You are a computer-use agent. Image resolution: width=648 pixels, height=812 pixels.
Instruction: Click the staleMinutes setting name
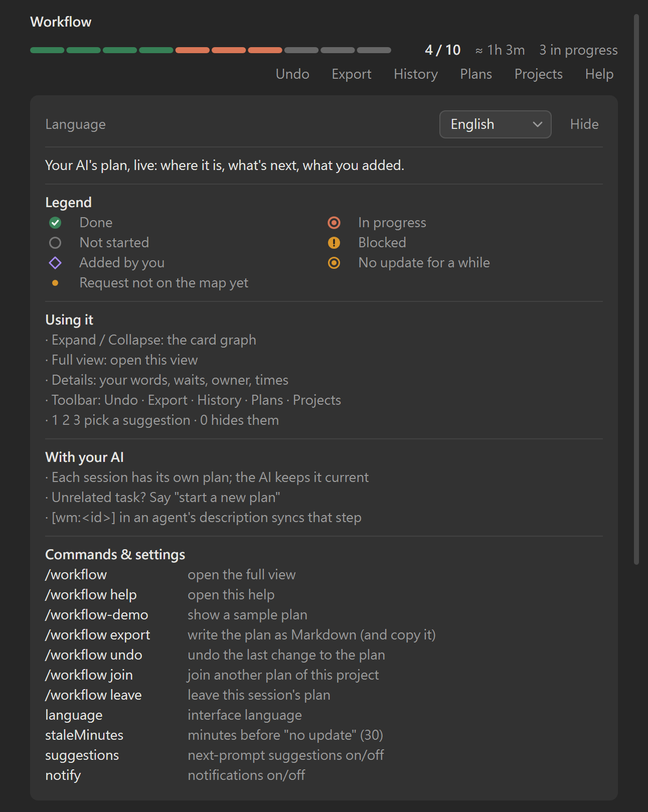coord(84,735)
